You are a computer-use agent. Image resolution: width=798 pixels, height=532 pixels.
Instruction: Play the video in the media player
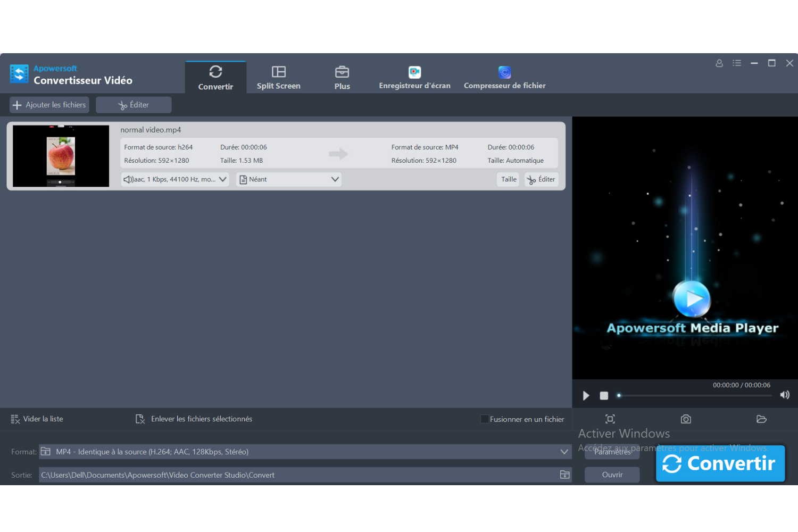point(586,396)
